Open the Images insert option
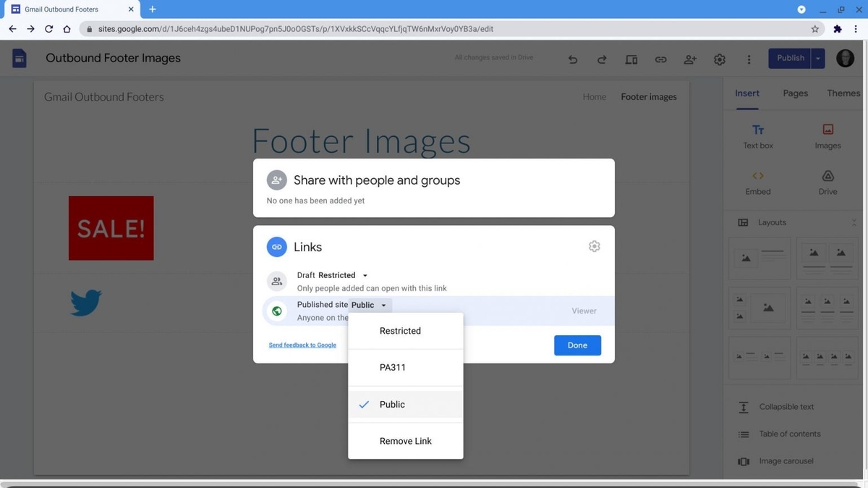 (x=827, y=136)
